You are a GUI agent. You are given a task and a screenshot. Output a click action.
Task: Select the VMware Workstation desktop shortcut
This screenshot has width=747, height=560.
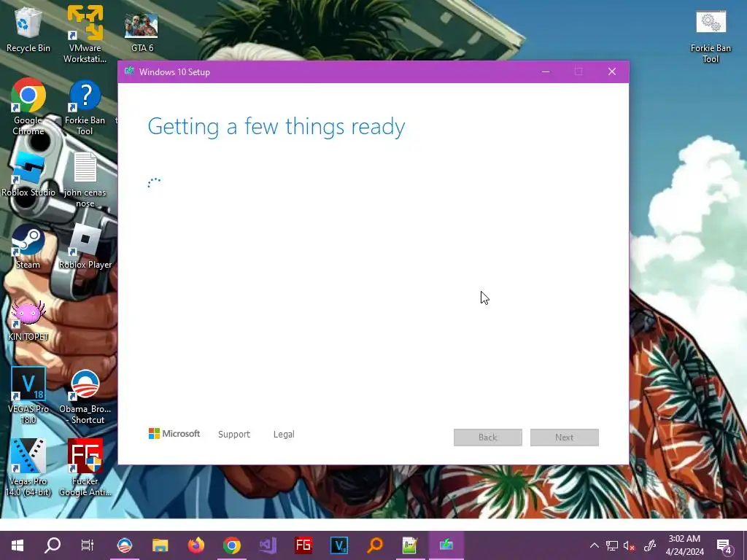(85, 34)
